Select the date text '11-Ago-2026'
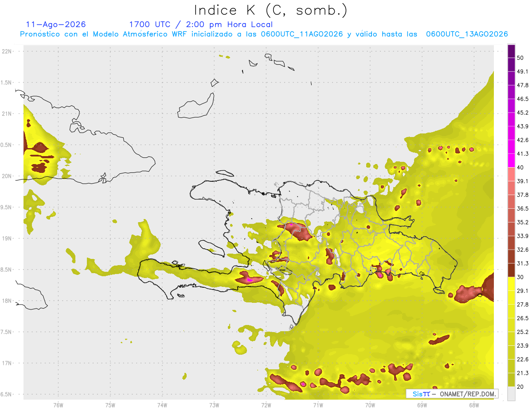532x411 pixels. (x=56, y=24)
